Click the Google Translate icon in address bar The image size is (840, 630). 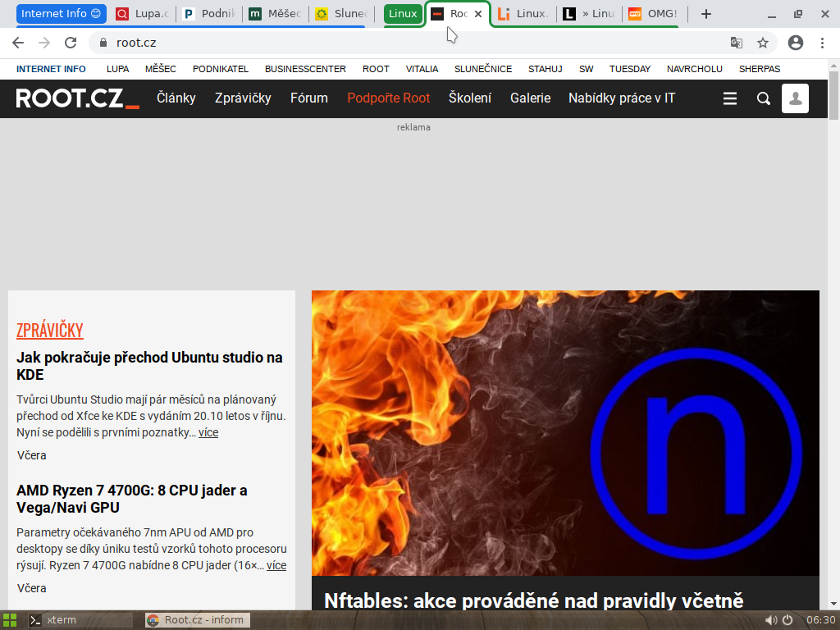[x=736, y=42]
